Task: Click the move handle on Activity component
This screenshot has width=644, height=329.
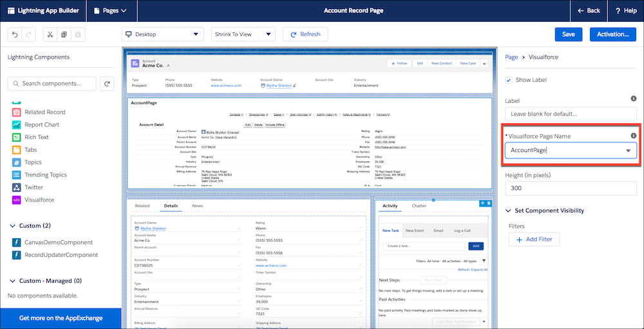Action: click(x=482, y=203)
